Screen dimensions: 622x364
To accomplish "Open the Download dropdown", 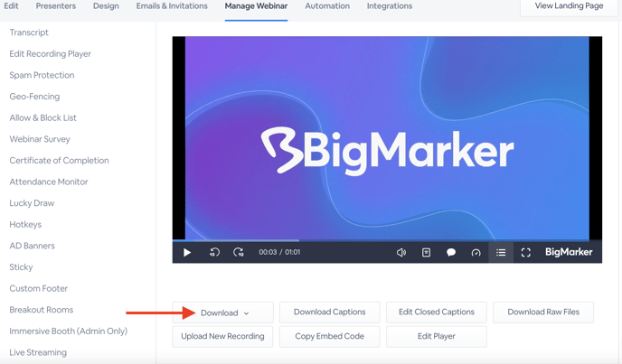I will point(223,313).
